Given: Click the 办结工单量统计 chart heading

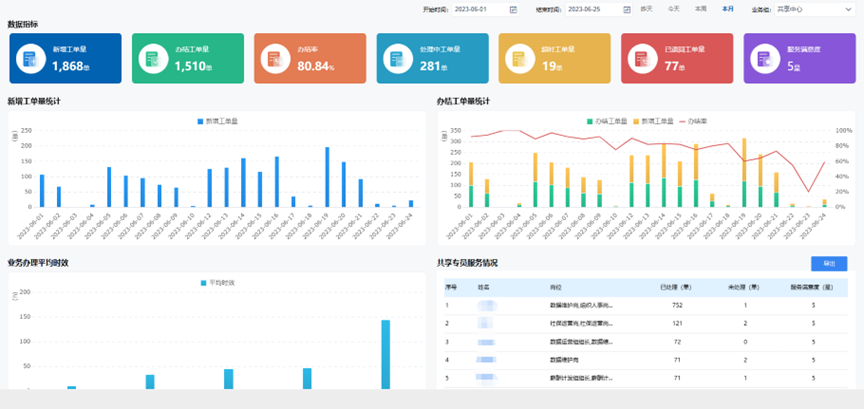Looking at the screenshot, I should coord(463,101).
